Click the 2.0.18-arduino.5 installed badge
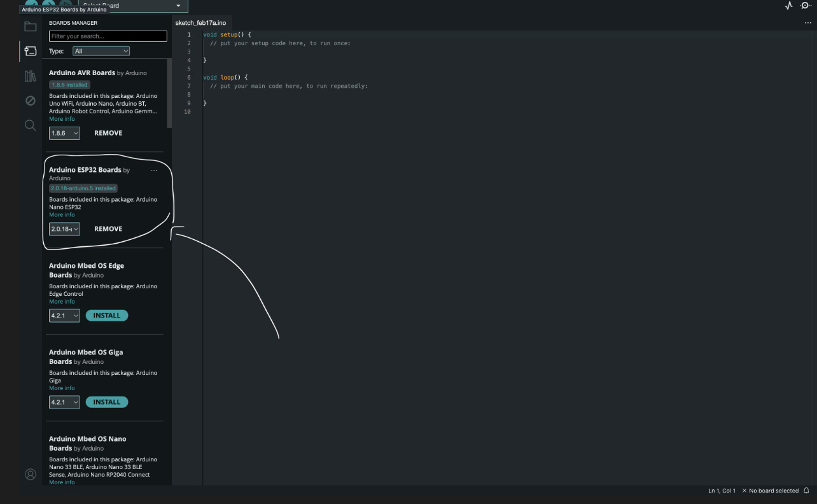817x504 pixels. (x=83, y=188)
